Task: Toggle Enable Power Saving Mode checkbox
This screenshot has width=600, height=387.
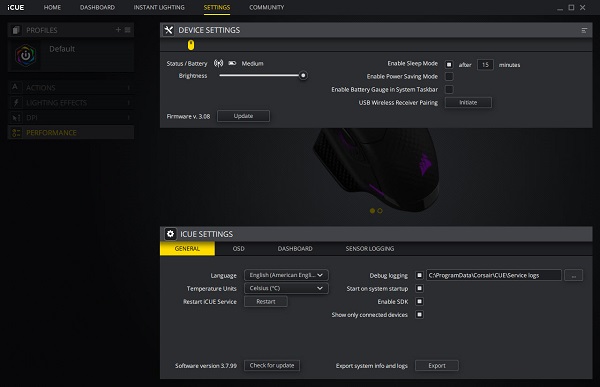Action: coord(449,77)
